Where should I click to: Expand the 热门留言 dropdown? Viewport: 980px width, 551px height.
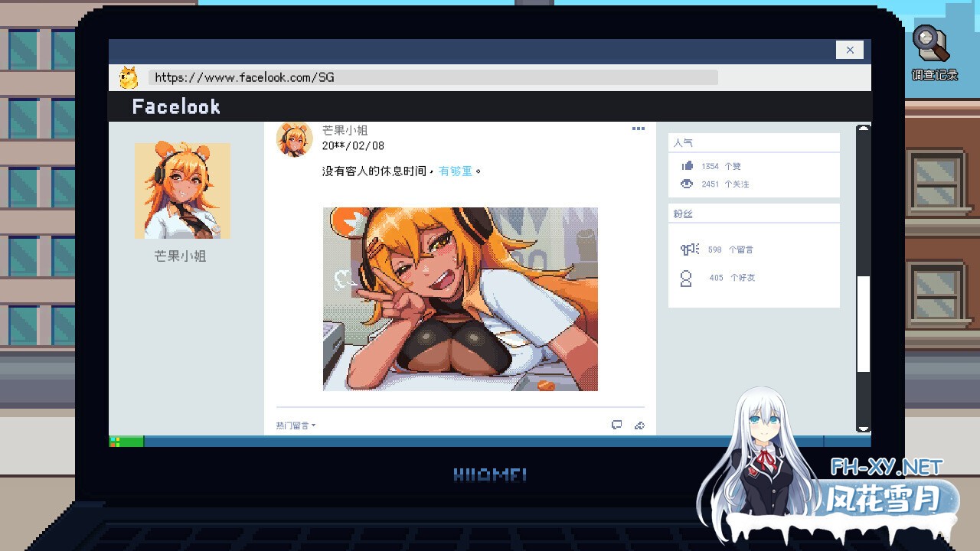296,425
